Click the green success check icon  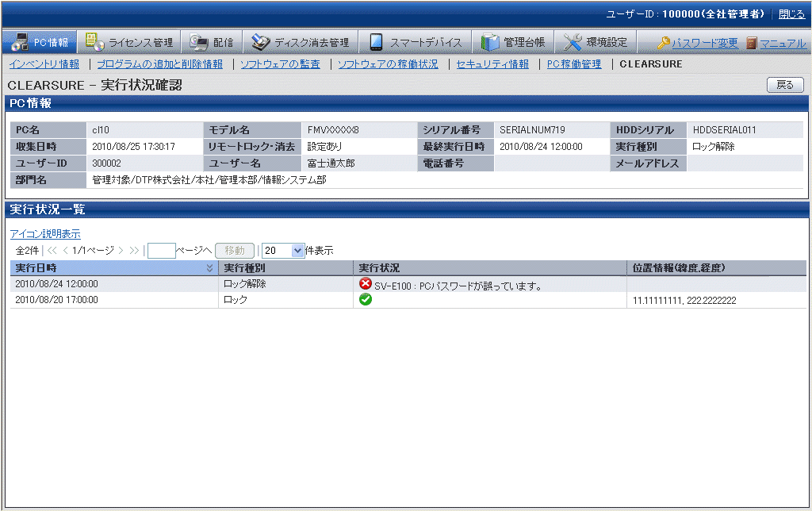pyautogui.click(x=366, y=299)
